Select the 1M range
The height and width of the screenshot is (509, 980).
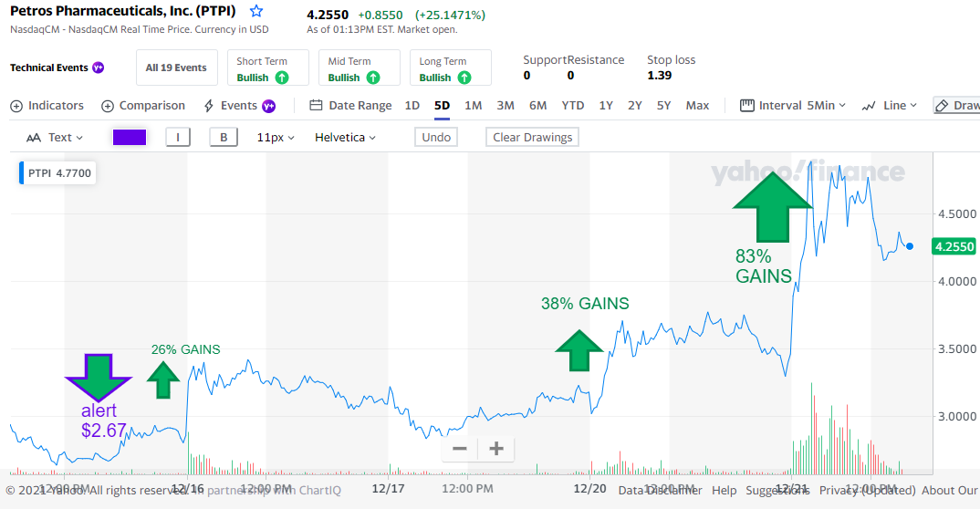pos(474,106)
